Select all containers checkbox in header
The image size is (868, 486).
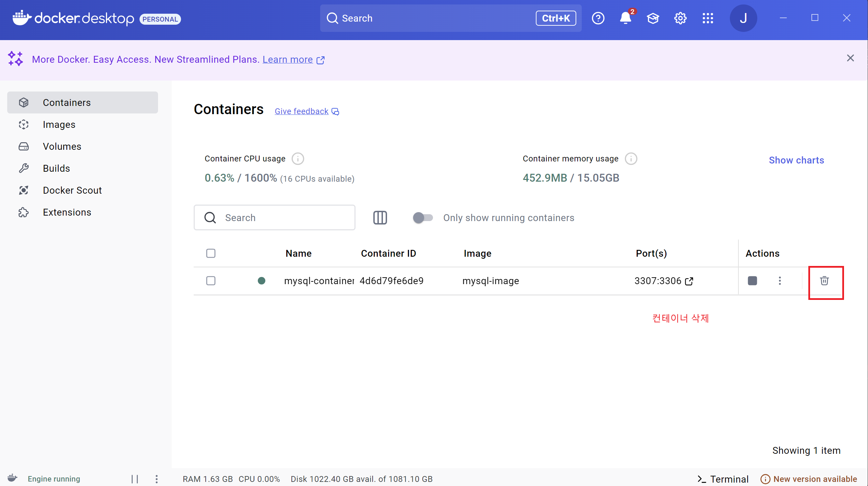click(210, 253)
